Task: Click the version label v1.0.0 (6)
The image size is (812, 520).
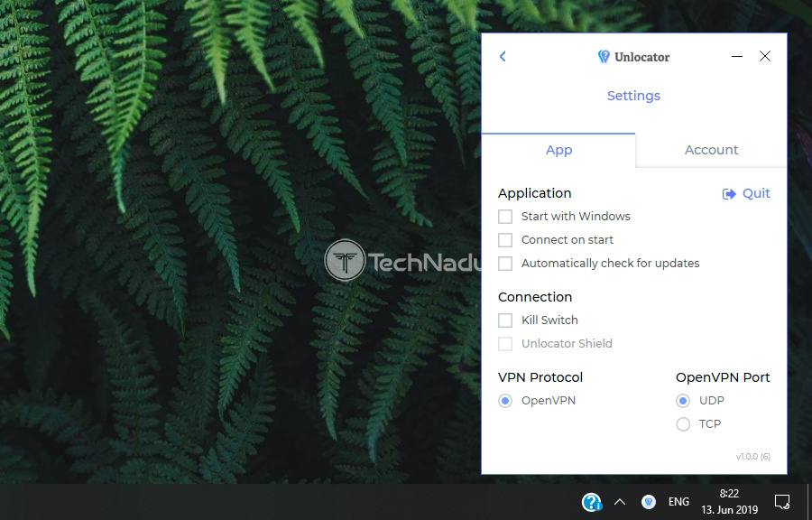Action: point(753,456)
